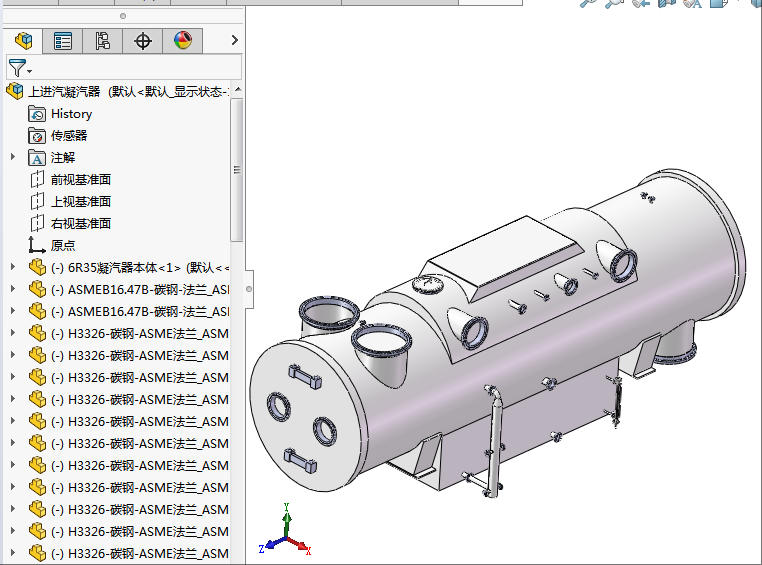Click the Previous View arrow icon

click(641, 3)
